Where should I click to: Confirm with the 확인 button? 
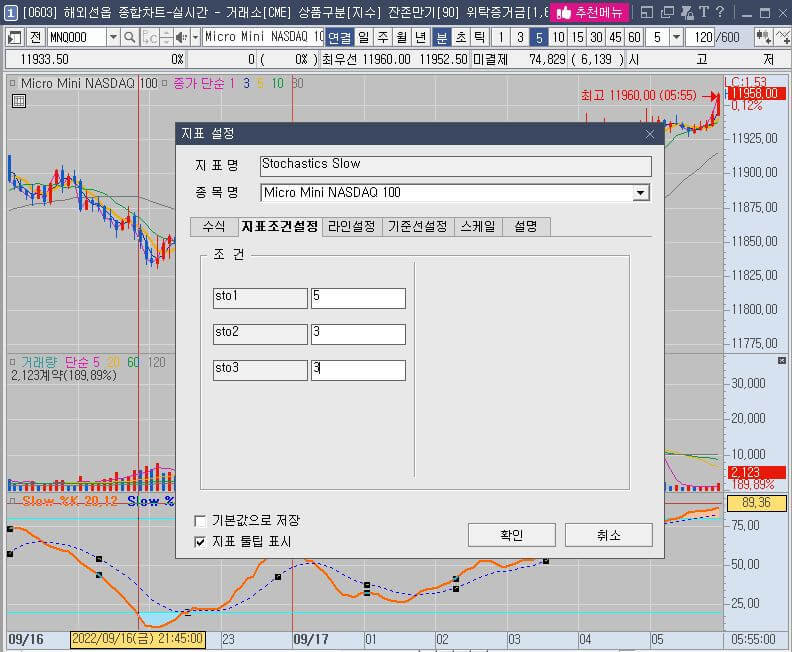click(512, 535)
